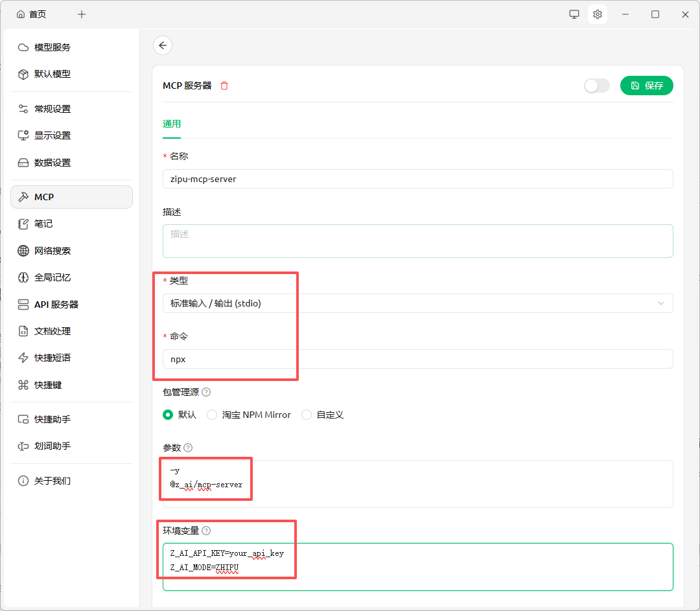Click help icon beside 环境变量 label
The width and height of the screenshot is (700, 611).
pyautogui.click(x=206, y=531)
